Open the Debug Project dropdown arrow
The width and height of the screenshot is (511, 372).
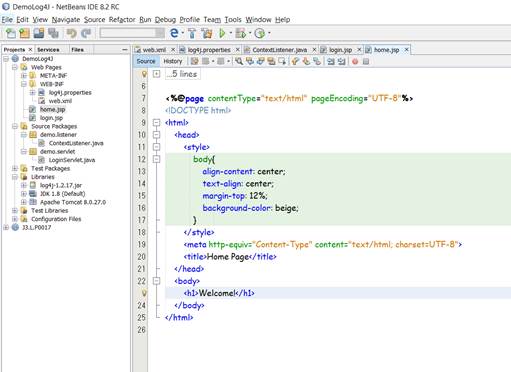[249, 33]
